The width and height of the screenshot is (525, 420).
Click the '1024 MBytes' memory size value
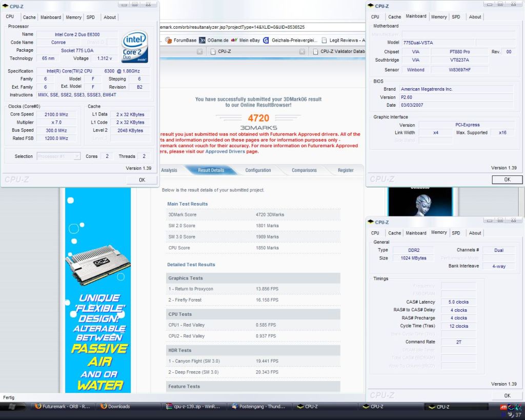(x=413, y=258)
